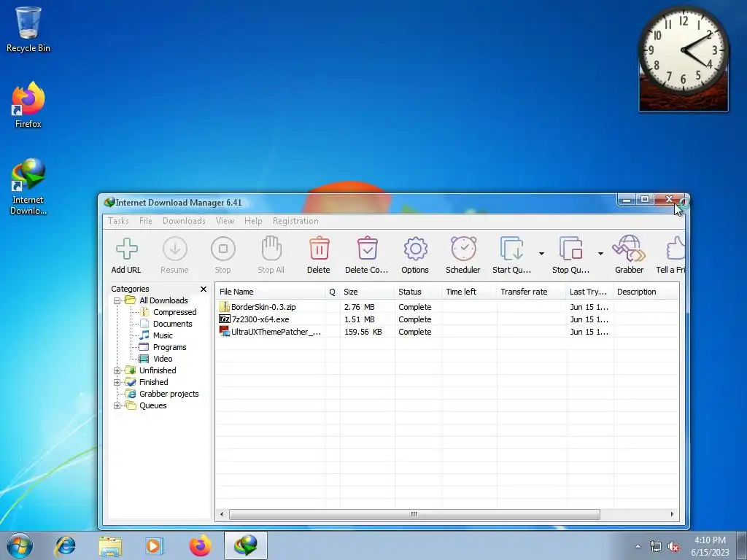Select Programs category

pos(169,347)
